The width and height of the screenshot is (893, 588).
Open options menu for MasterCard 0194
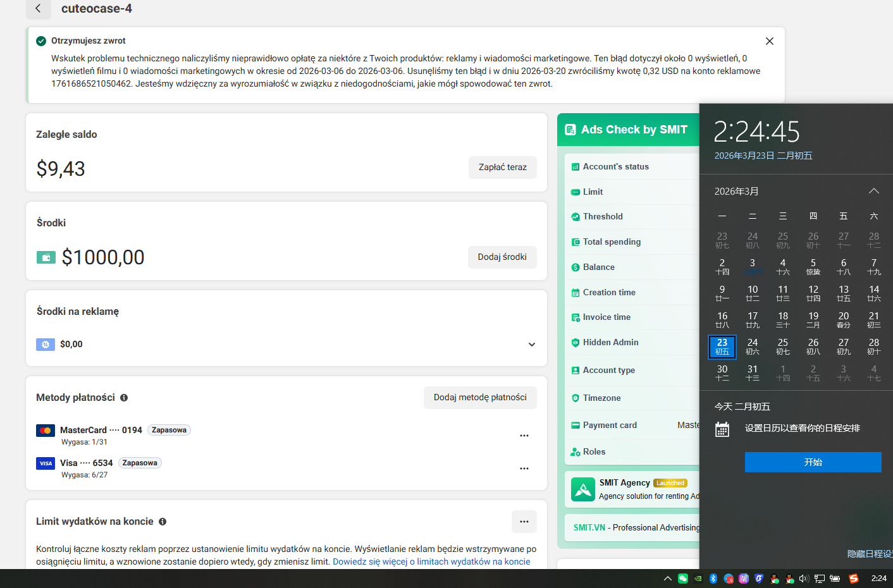click(x=524, y=436)
